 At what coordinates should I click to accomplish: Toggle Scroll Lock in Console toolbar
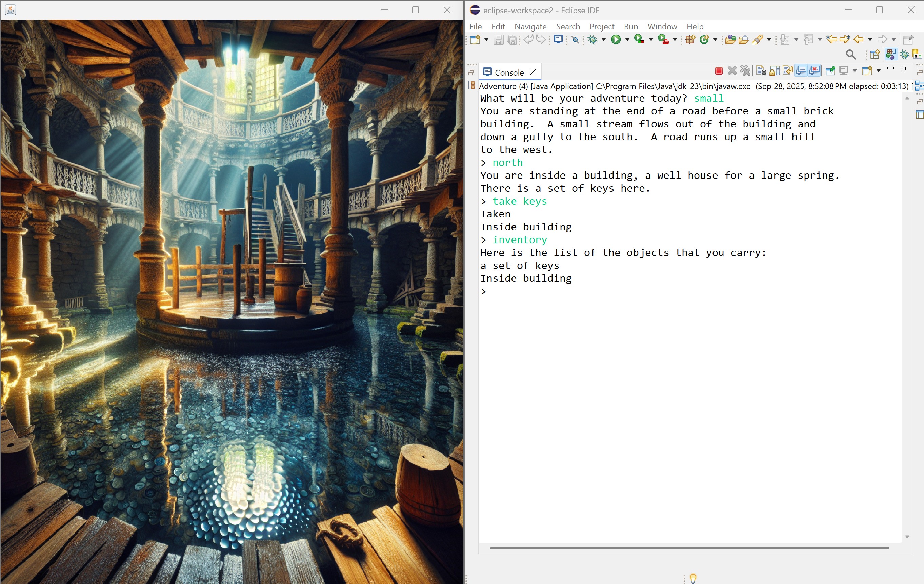coord(774,71)
